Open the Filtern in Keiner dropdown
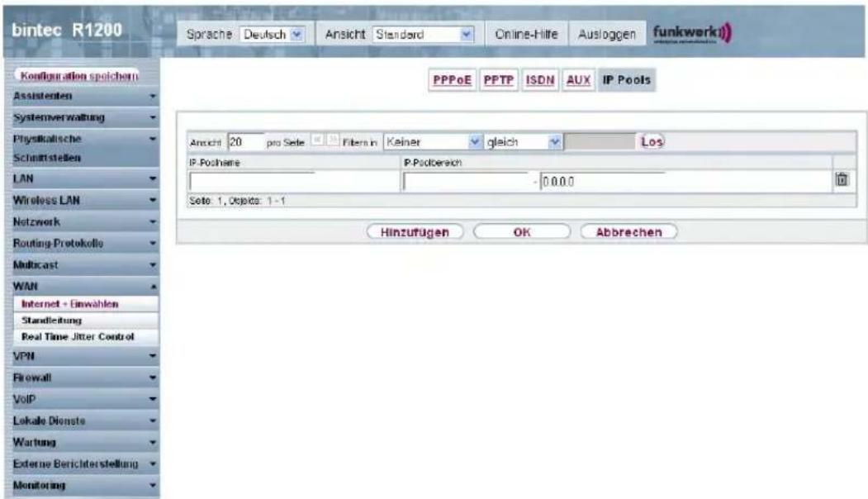 click(432, 142)
